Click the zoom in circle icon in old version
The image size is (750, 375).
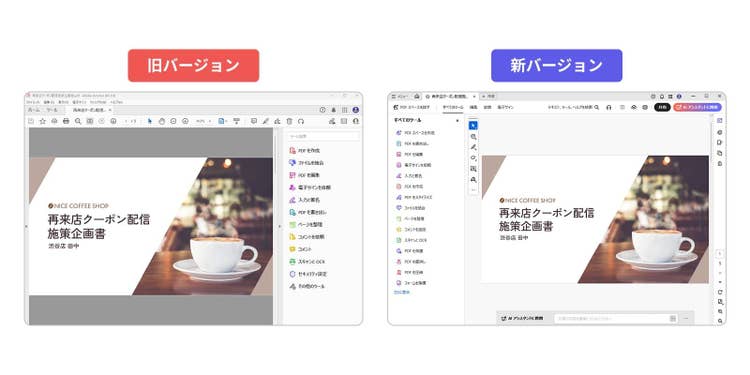(x=185, y=121)
